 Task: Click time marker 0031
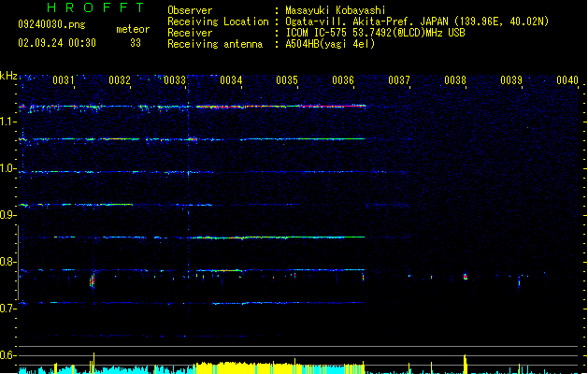[x=63, y=80]
